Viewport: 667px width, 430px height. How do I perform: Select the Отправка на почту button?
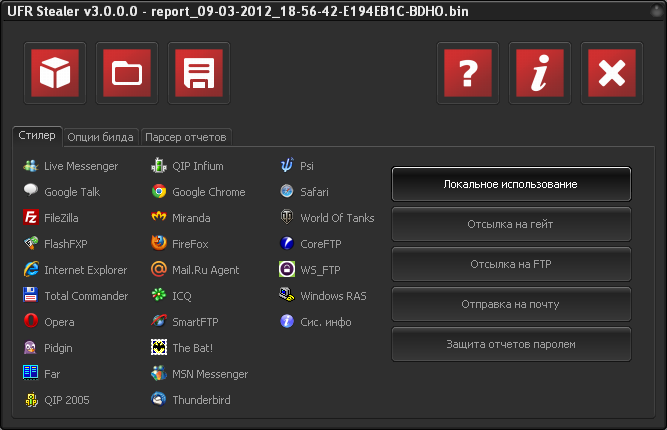[x=511, y=304]
